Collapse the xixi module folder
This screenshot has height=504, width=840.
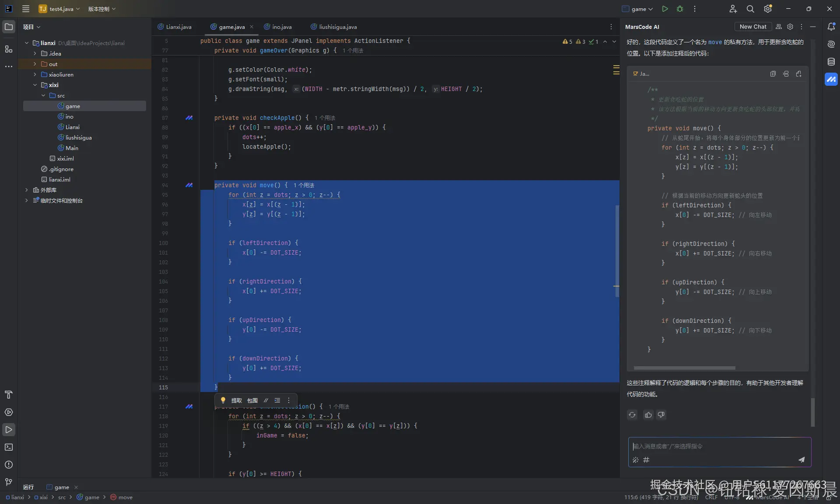pos(35,85)
